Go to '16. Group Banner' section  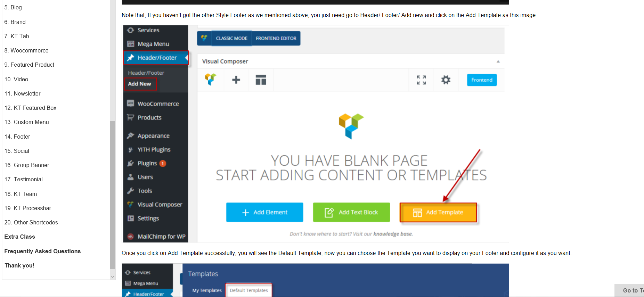[x=27, y=165]
